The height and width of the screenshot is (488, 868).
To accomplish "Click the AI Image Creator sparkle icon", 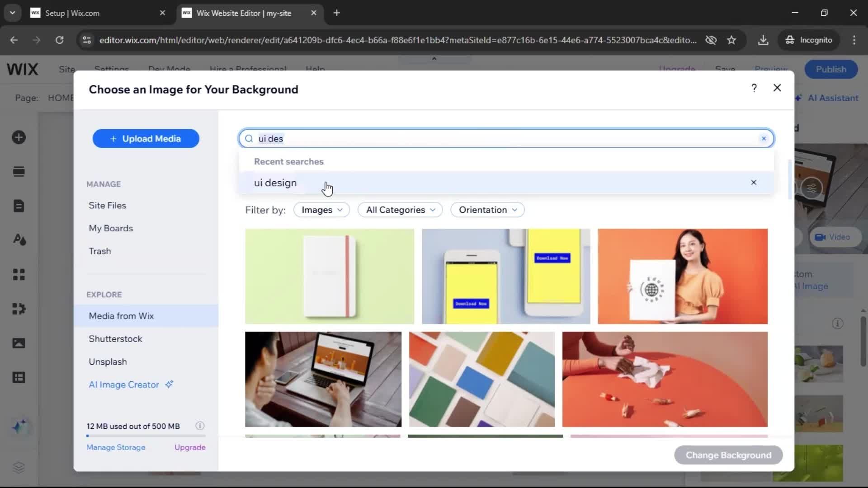I will (x=169, y=384).
